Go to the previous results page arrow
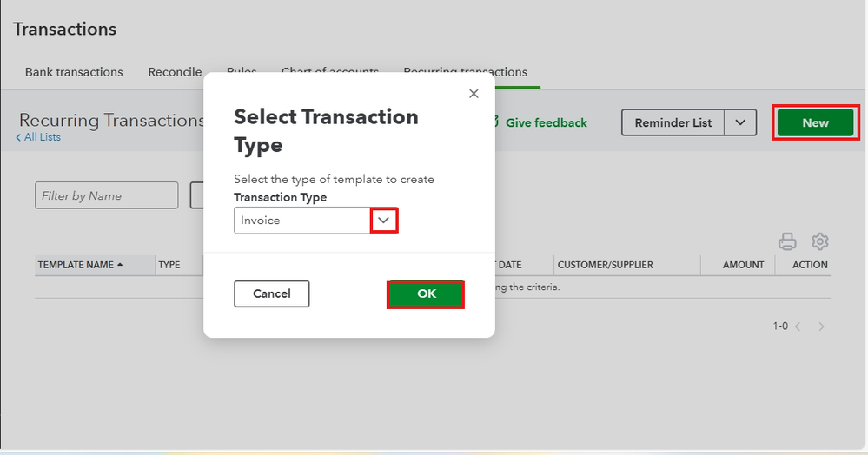 798,326
